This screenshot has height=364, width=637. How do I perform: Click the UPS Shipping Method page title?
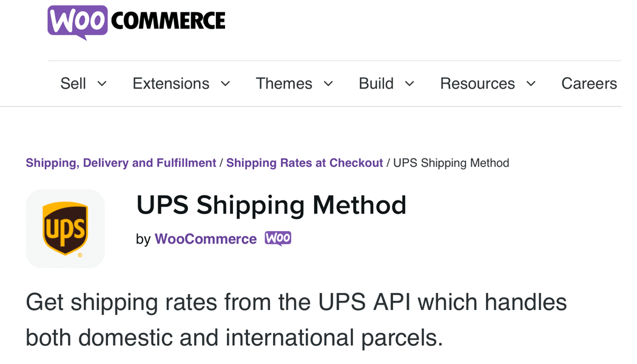click(x=271, y=205)
